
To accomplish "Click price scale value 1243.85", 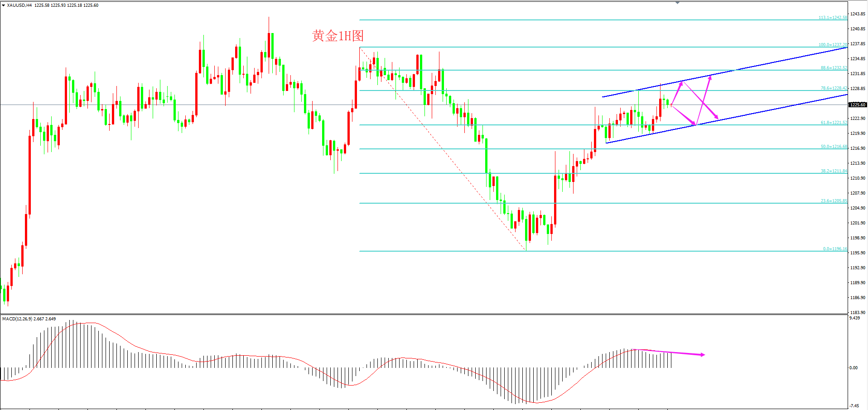I will click(858, 14).
